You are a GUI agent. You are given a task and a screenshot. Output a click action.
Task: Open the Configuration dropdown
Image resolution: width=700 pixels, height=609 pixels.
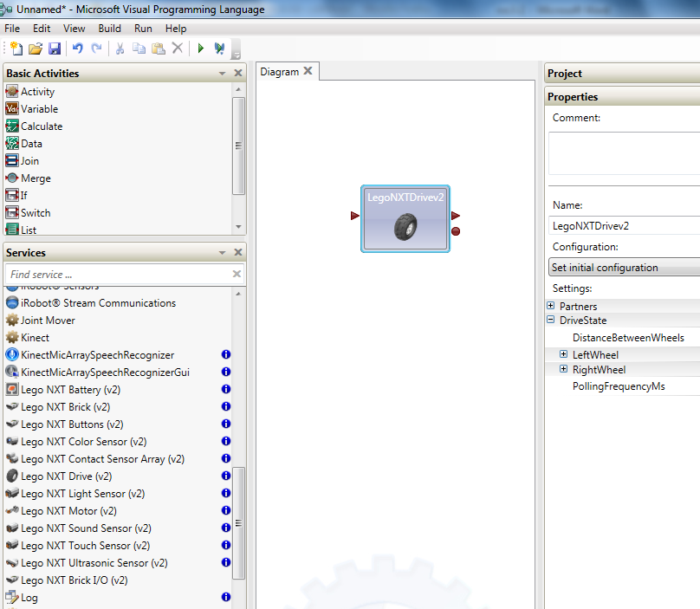tap(624, 267)
